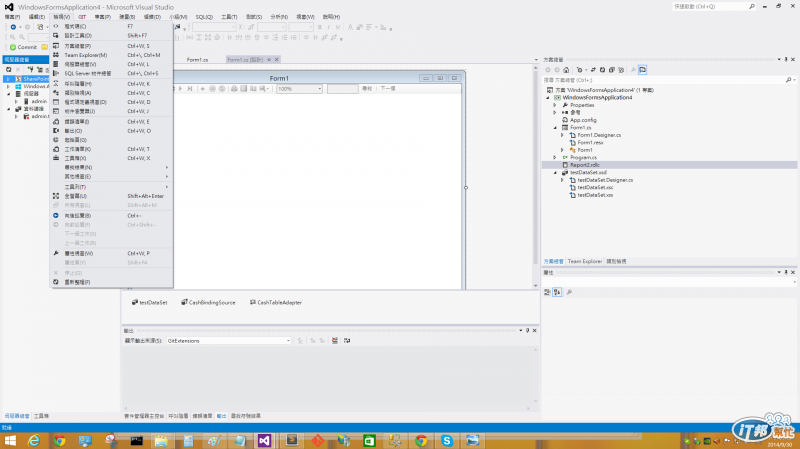Switch to Team Explorer tab below Solution Explorer
800x449 pixels.
click(x=585, y=261)
